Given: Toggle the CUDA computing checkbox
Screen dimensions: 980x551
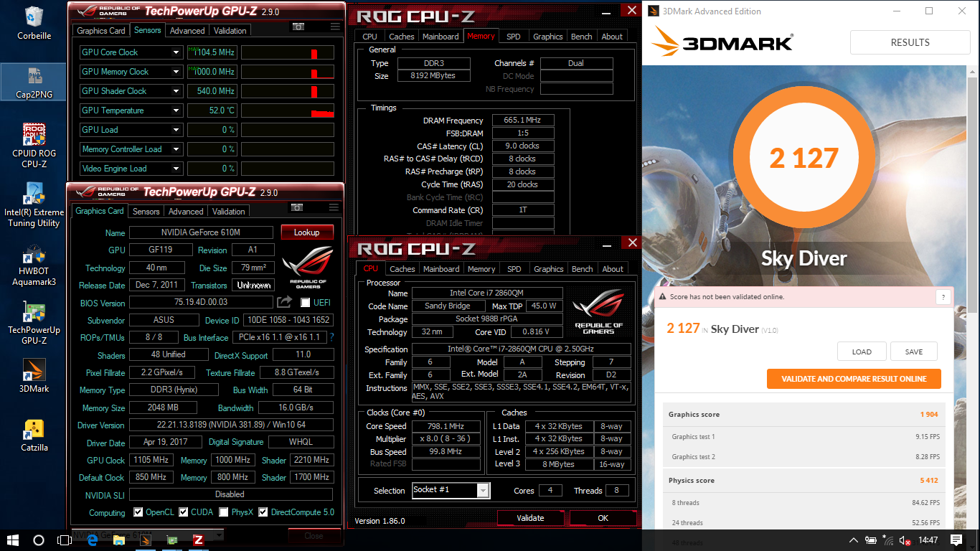Looking at the screenshot, I should [x=184, y=512].
